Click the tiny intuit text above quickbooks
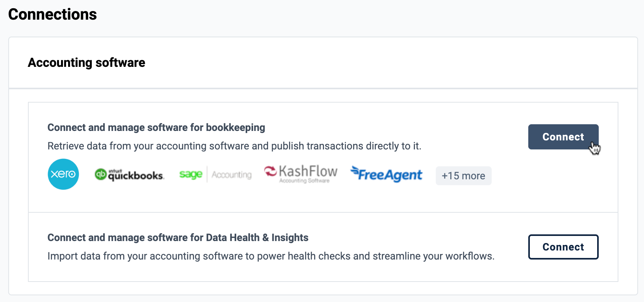This screenshot has height=302, width=644. click(115, 171)
